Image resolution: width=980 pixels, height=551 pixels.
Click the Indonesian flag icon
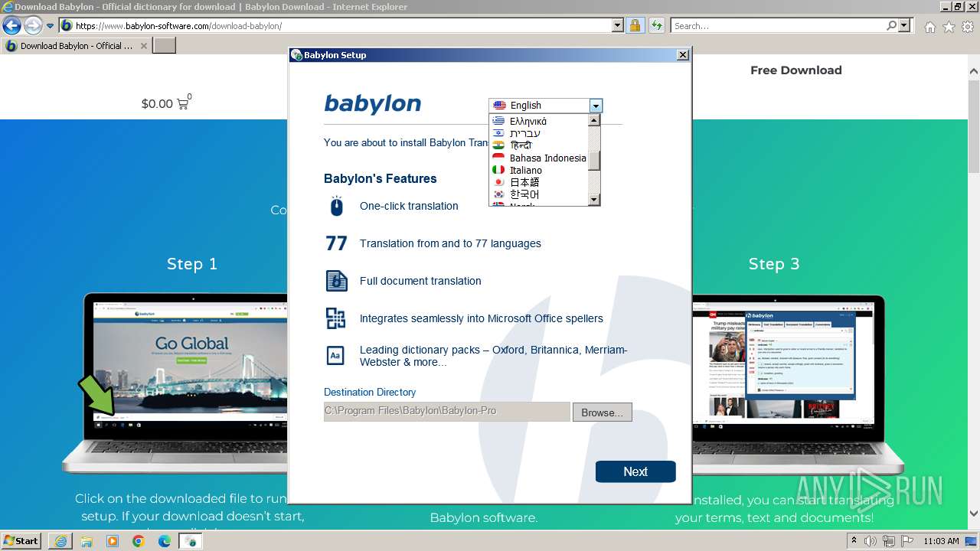pos(498,158)
